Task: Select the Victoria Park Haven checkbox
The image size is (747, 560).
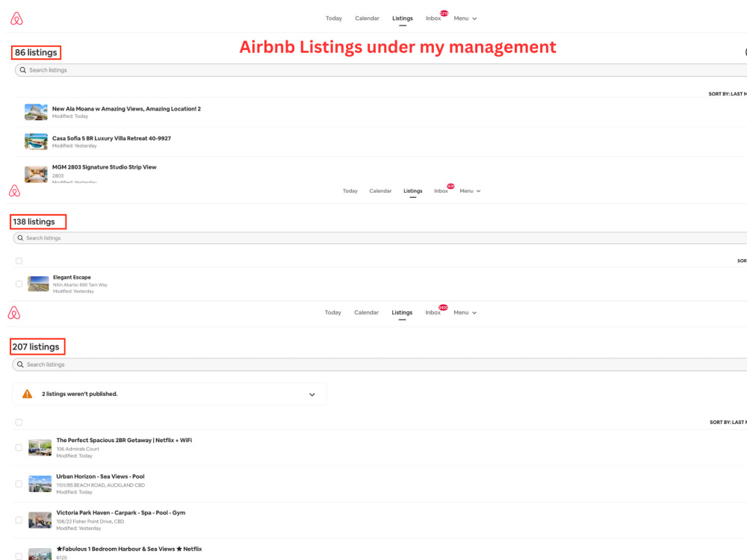Action: (x=19, y=520)
